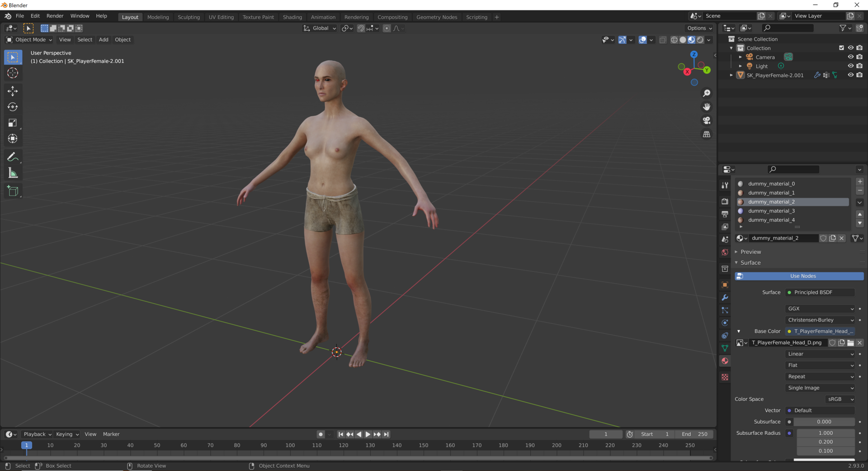Switch perspective/orthographic grid icon
The height and width of the screenshot is (471, 868).
click(706, 134)
